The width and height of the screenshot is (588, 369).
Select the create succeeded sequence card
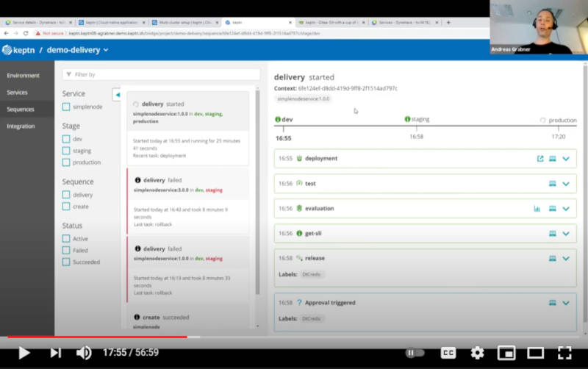click(x=188, y=320)
